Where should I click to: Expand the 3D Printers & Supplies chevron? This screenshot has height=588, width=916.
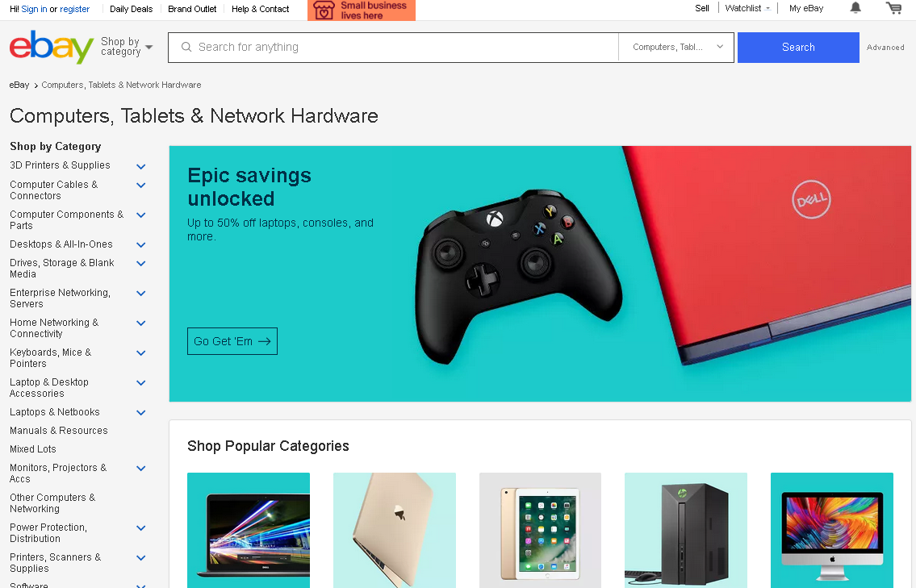(140, 166)
